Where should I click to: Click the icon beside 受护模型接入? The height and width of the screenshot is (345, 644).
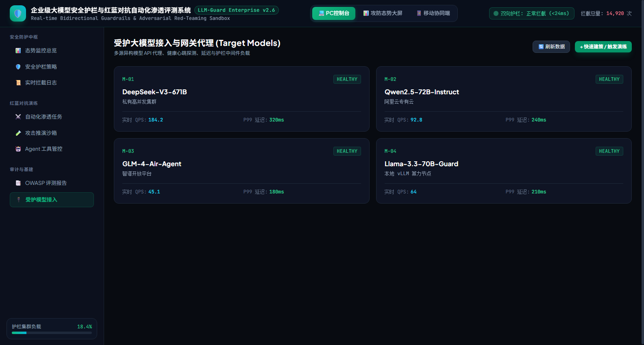click(x=18, y=200)
